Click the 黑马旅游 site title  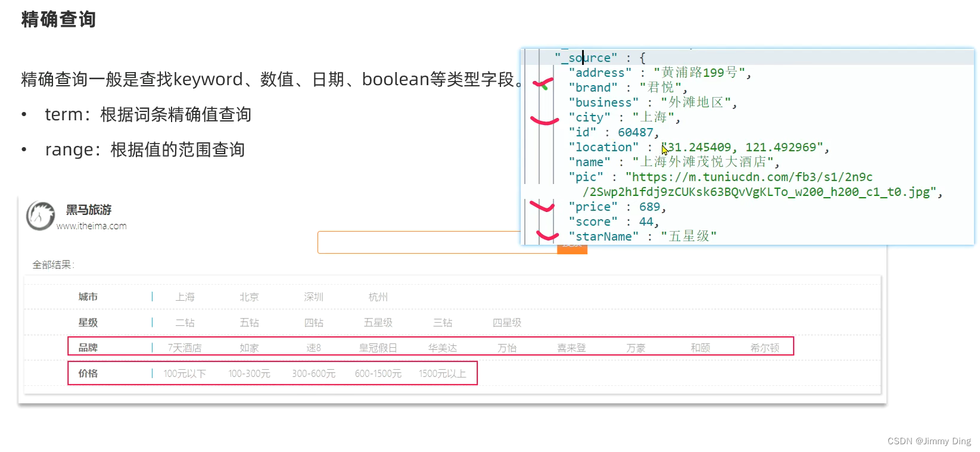[89, 210]
